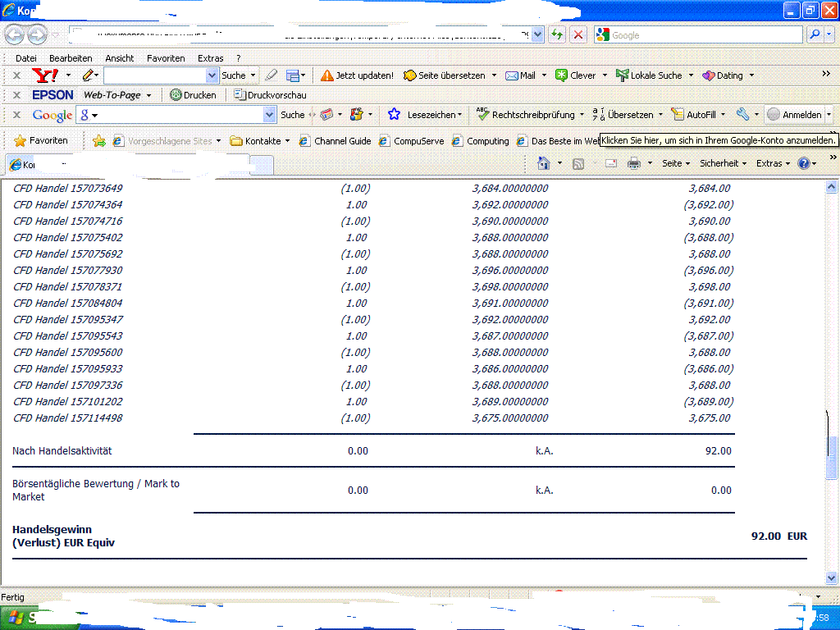Click the refresh page icon

[558, 34]
